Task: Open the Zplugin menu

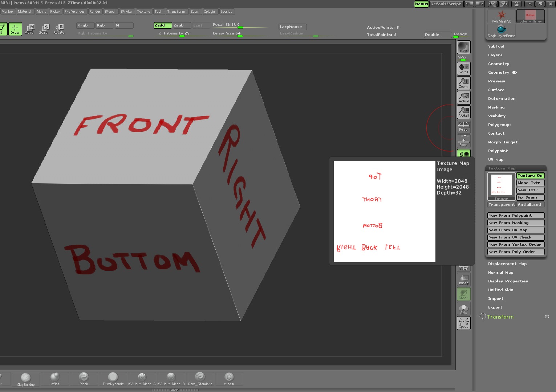Action: coord(209,12)
